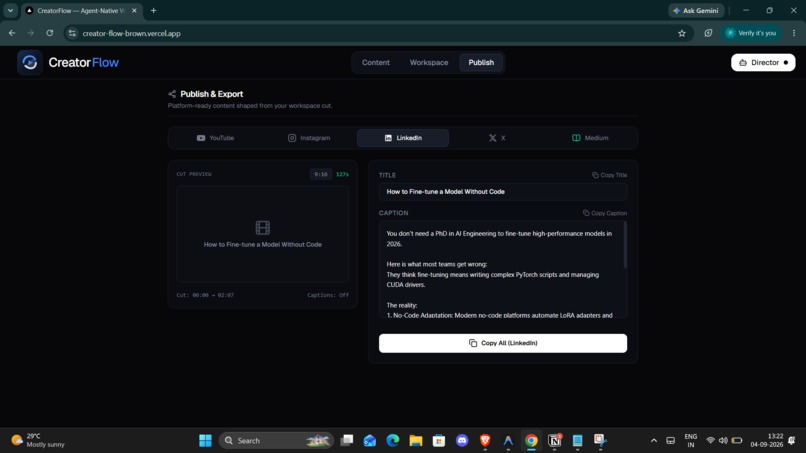The image size is (806, 453).
Task: Click the Cut: 00:00 → 02:07 label
Action: click(x=205, y=295)
